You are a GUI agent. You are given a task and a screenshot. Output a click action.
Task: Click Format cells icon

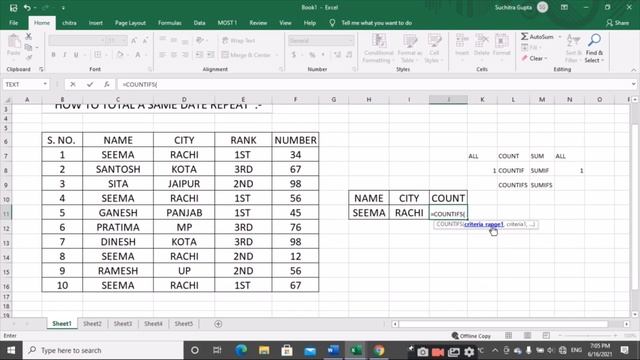(x=502, y=41)
